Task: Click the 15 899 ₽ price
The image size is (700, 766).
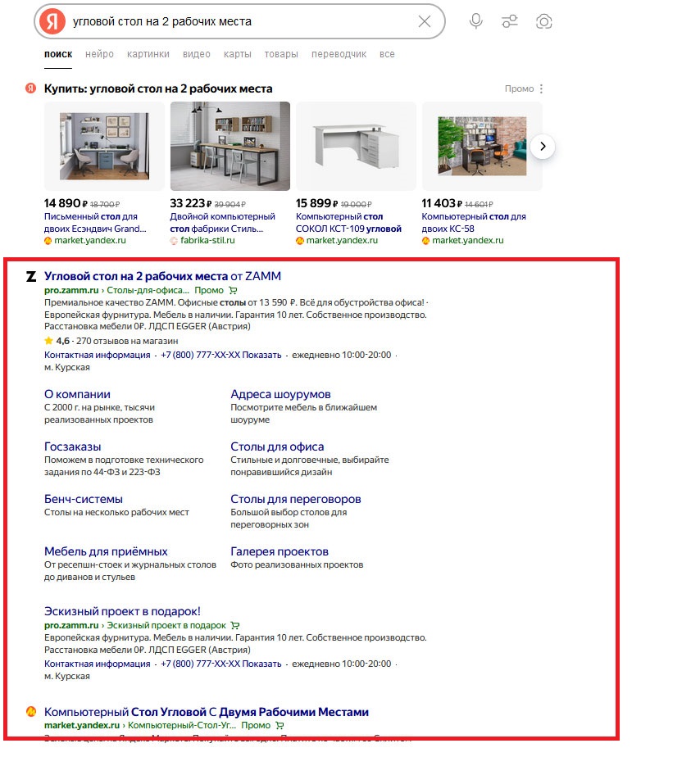Action: (316, 203)
